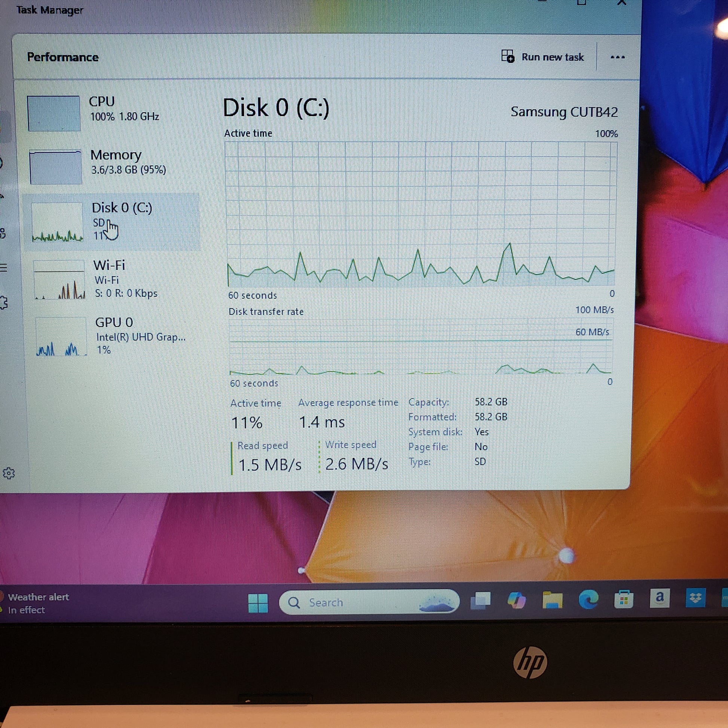The width and height of the screenshot is (728, 728).
Task: Click the Run new task button
Action: point(542,57)
